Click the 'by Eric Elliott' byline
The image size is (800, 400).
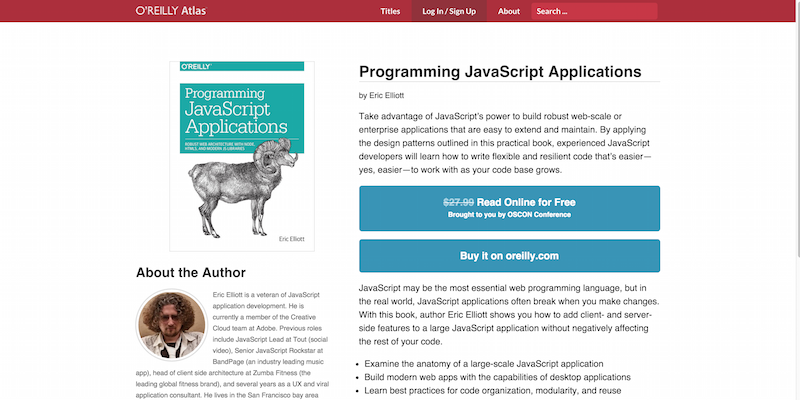(382, 95)
